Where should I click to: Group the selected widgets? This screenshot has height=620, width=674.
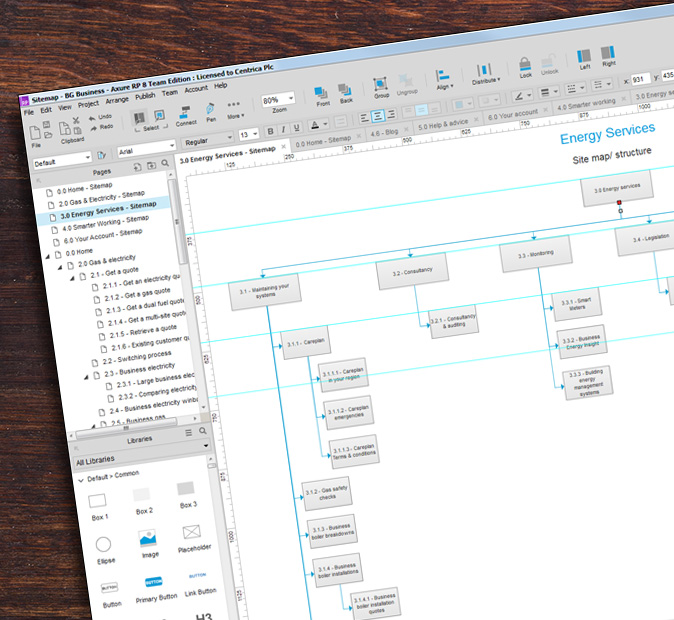[x=381, y=86]
